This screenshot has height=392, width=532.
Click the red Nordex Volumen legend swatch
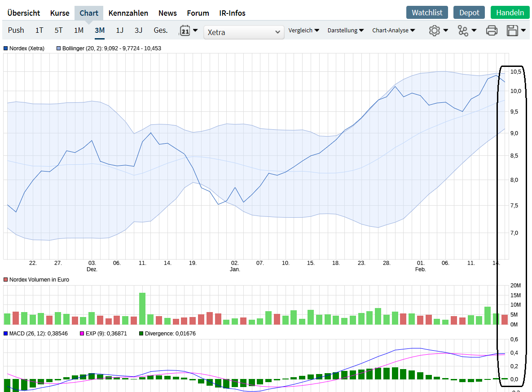(5, 280)
